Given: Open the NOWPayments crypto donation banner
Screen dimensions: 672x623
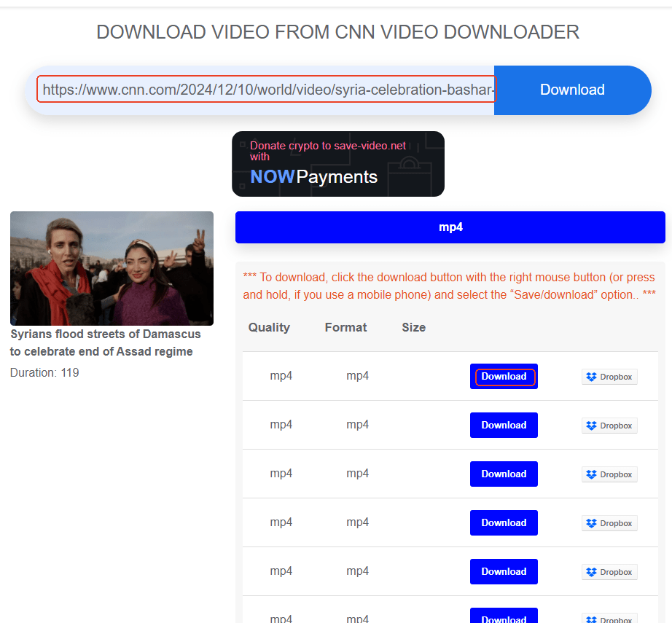Looking at the screenshot, I should 337,164.
